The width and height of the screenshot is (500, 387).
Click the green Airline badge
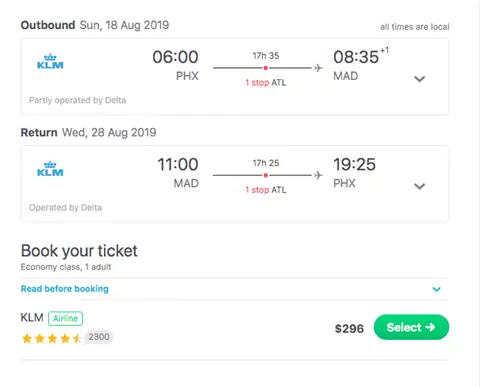click(65, 318)
